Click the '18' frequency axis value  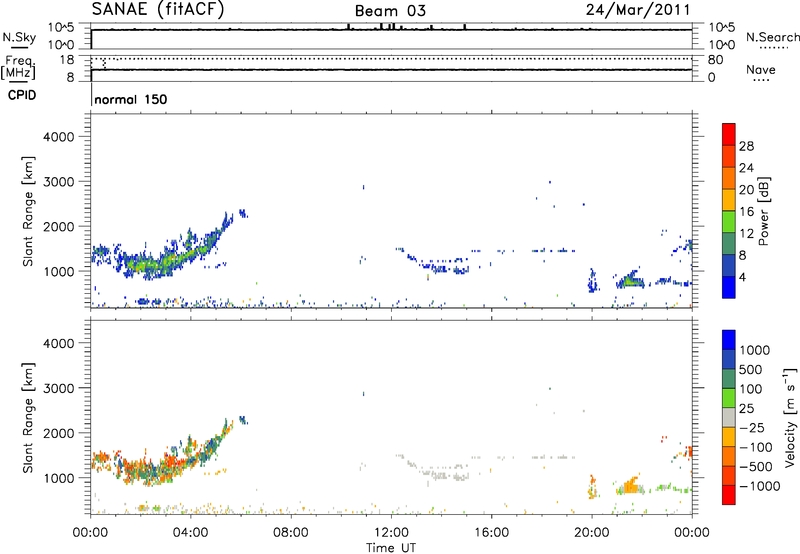coord(67,60)
